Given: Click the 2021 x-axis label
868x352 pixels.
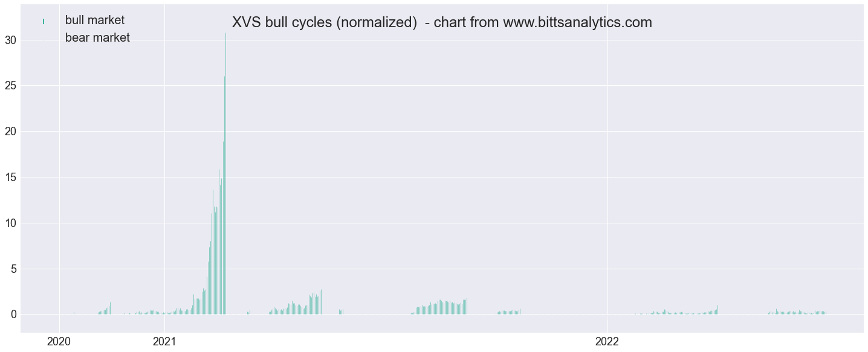Looking at the screenshot, I should click(164, 341).
